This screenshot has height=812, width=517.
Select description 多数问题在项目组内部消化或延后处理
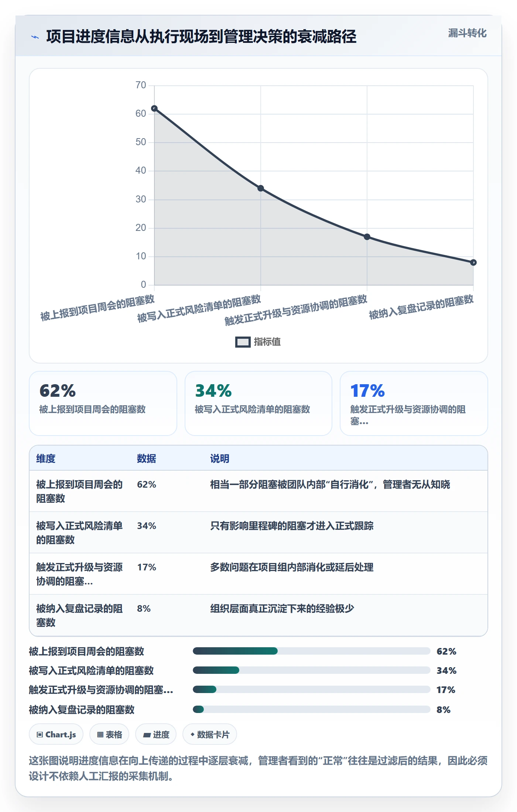point(292,567)
